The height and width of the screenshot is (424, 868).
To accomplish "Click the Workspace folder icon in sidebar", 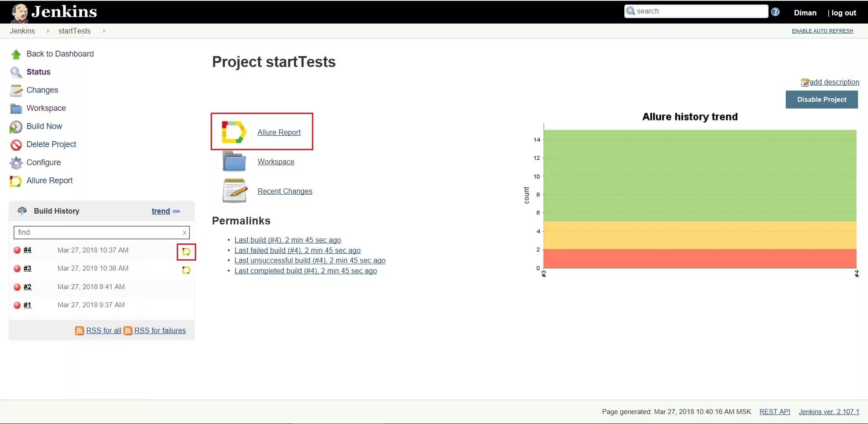I will click(16, 109).
